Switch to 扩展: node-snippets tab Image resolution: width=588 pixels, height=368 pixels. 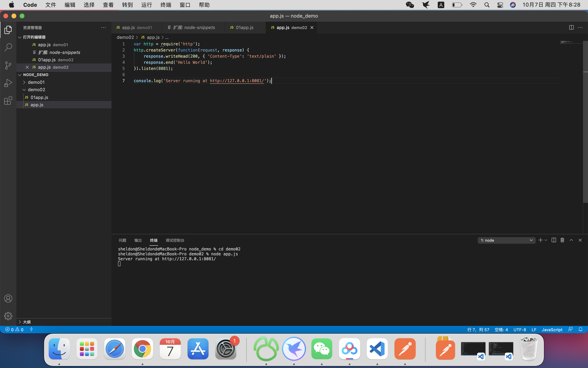click(193, 28)
